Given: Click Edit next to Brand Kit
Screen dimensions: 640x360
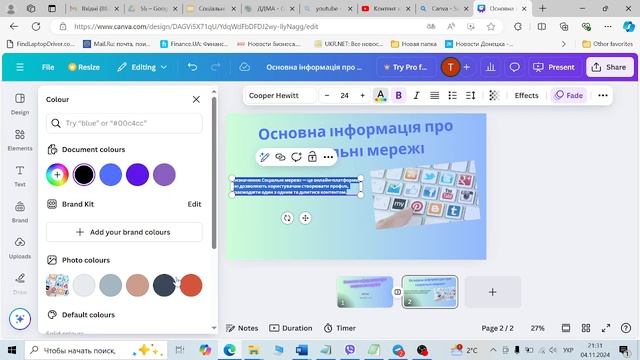Looking at the screenshot, I should pyautogui.click(x=194, y=204).
